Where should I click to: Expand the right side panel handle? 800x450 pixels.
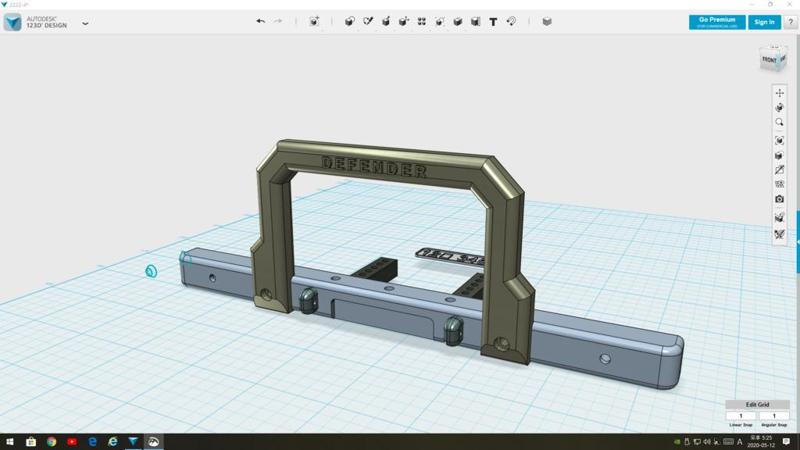click(x=798, y=242)
